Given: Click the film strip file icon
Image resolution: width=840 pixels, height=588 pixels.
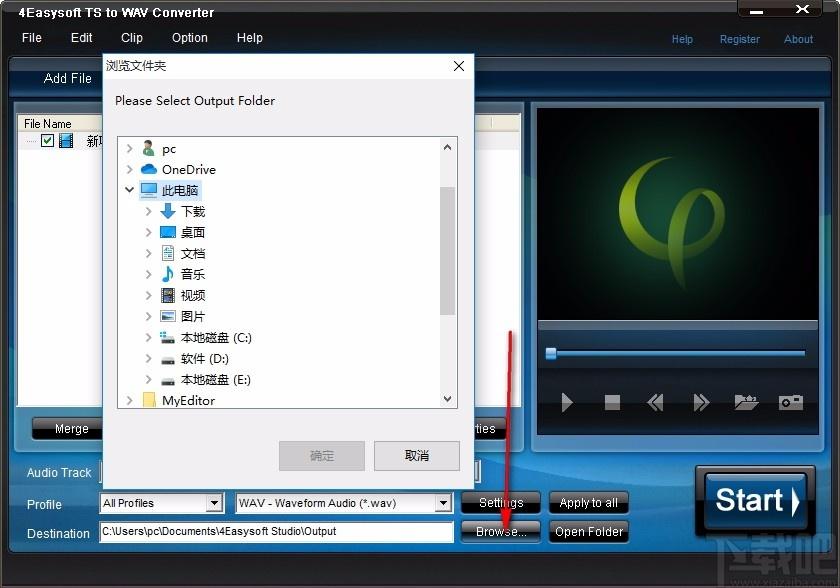Looking at the screenshot, I should (66, 141).
